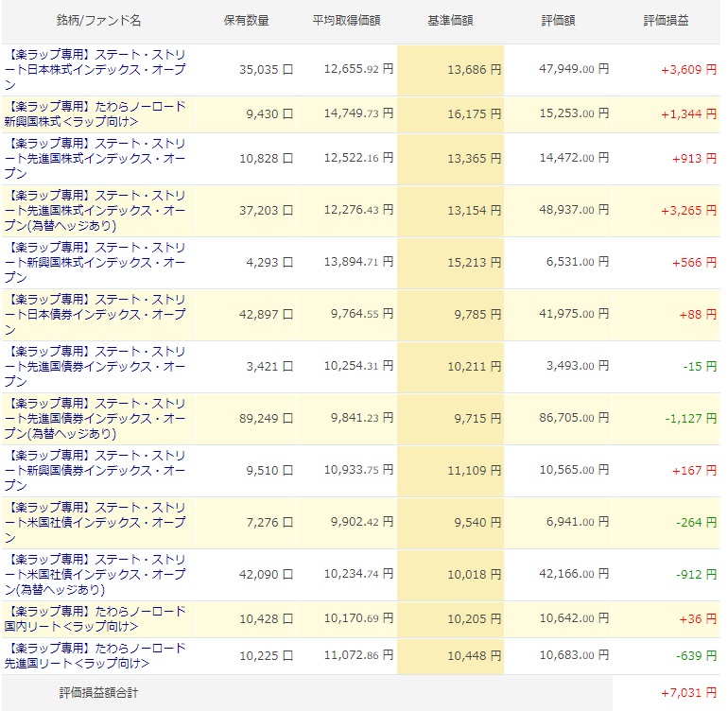Click average cost 9,764.55 円
Image resolution: width=728 pixels, height=711 pixels.
362,315
